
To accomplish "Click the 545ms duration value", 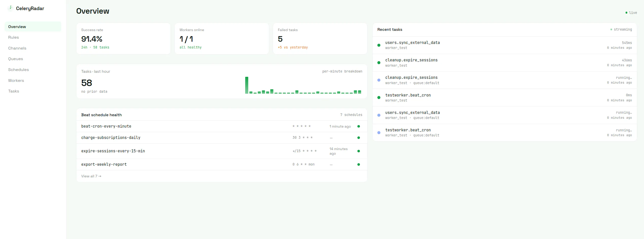I will (x=627, y=43).
